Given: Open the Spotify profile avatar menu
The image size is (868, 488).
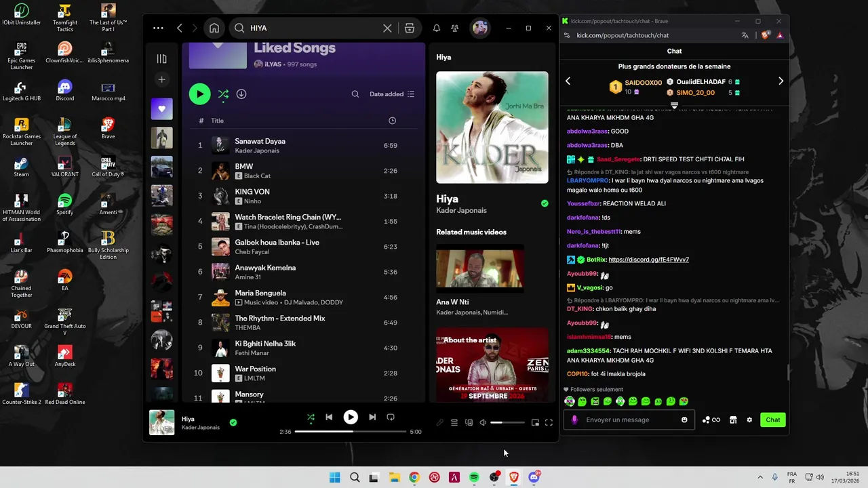Looking at the screenshot, I should tap(480, 28).
